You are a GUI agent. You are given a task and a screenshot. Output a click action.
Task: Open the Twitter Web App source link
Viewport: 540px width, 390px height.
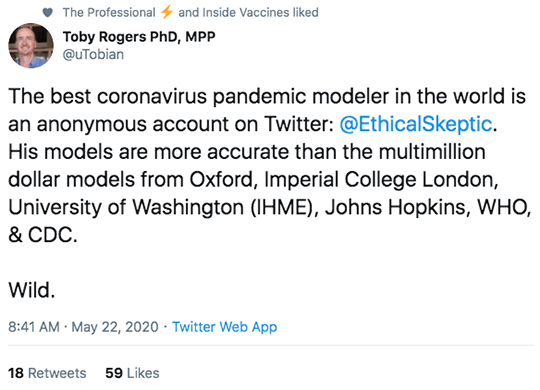tap(225, 327)
